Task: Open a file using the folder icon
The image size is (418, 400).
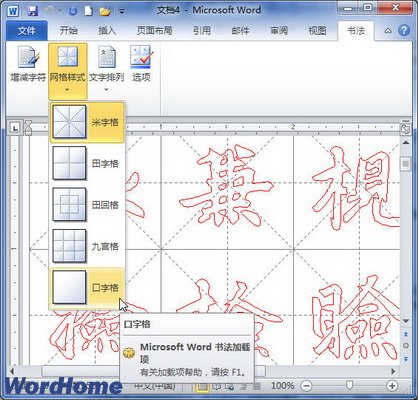Action: pos(105,11)
